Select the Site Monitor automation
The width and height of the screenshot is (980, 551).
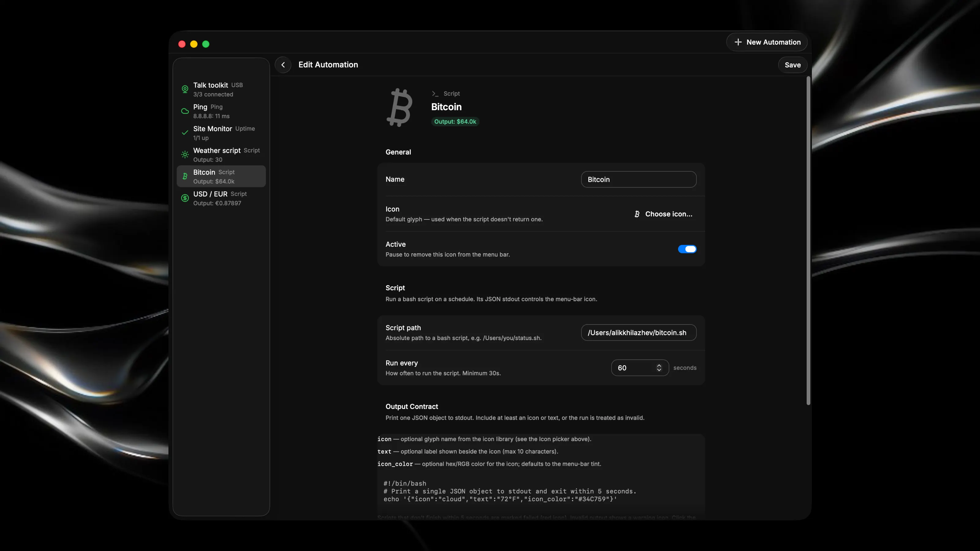(x=221, y=133)
